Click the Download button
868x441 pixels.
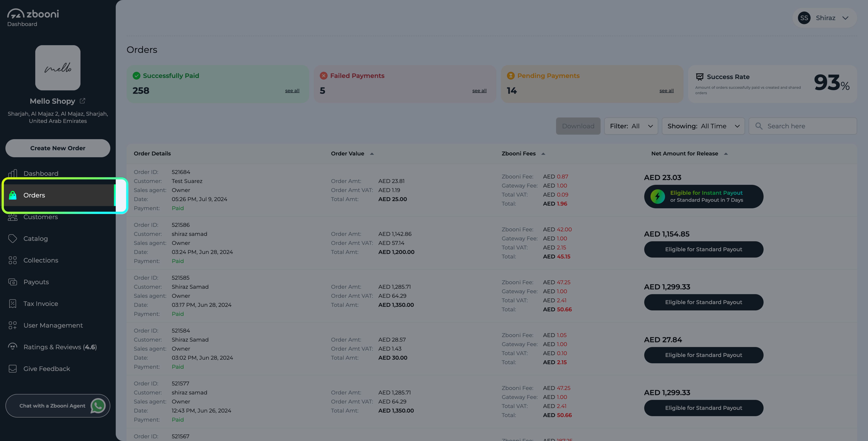(578, 126)
